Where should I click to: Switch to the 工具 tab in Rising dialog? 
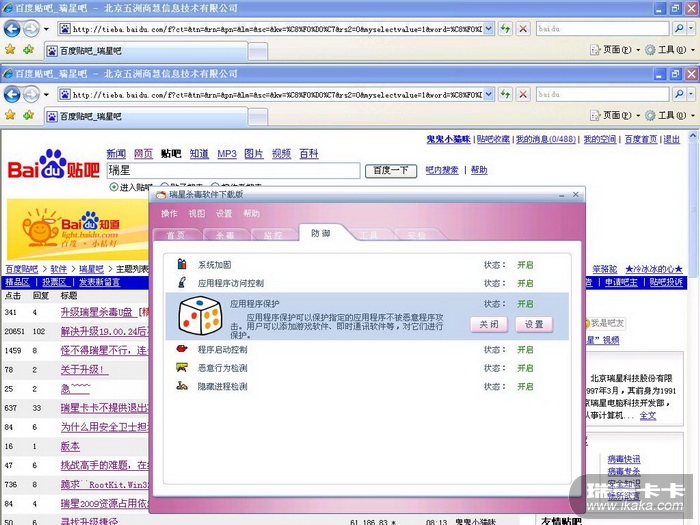(369, 235)
